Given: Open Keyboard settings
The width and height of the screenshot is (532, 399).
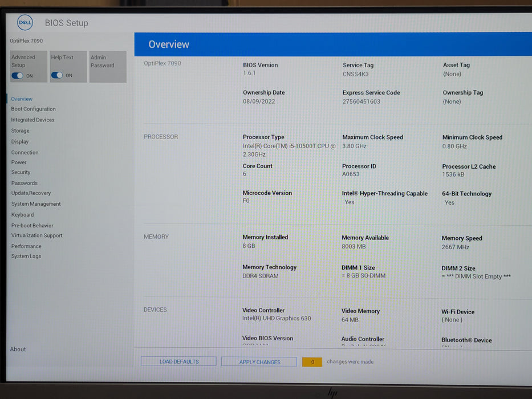Looking at the screenshot, I should [22, 215].
